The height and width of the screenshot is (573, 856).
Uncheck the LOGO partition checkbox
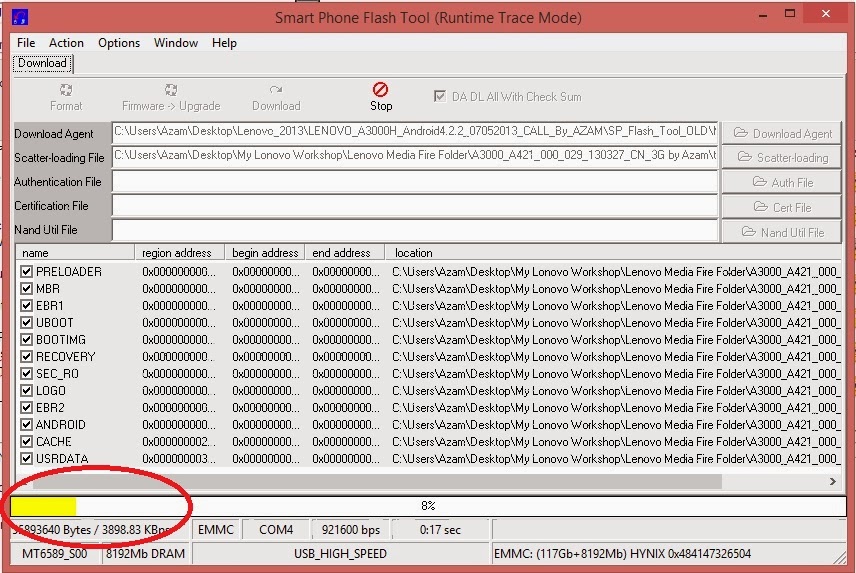coord(26,391)
